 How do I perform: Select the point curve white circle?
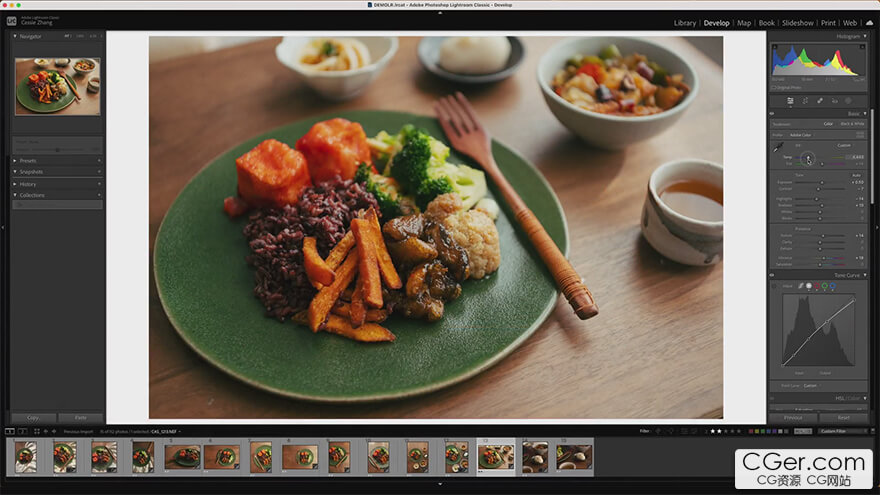coord(809,286)
